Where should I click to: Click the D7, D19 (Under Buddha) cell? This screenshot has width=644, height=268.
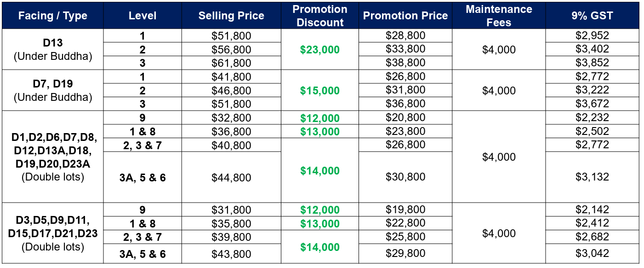point(53,90)
